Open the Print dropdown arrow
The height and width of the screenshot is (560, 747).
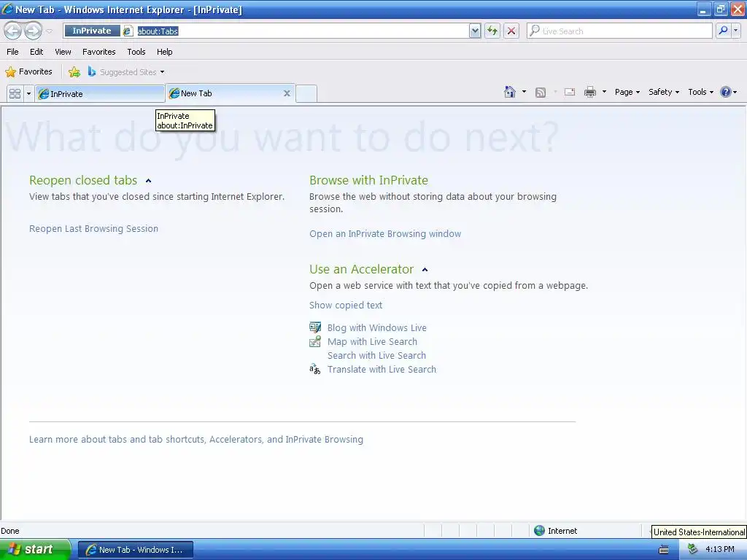604,92
